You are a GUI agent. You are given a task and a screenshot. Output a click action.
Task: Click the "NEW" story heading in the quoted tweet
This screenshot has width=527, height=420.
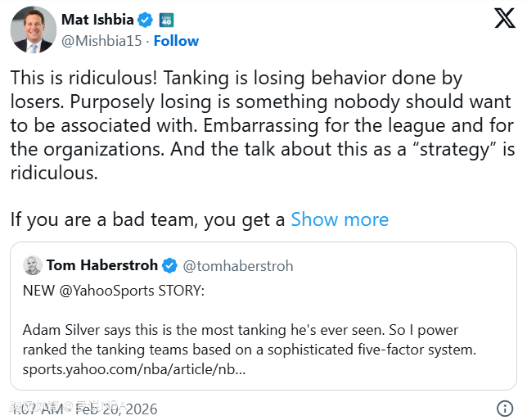click(38, 290)
